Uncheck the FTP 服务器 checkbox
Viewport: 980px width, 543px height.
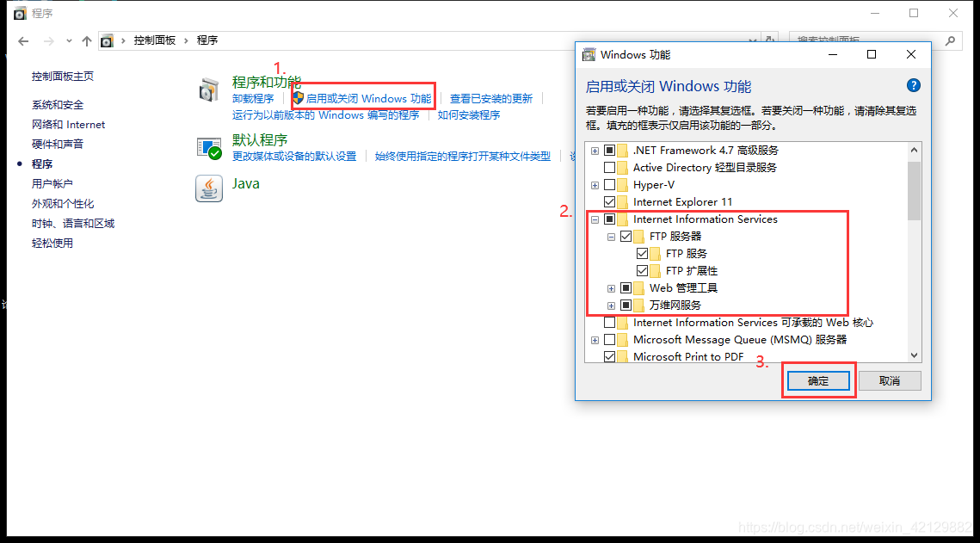[626, 236]
